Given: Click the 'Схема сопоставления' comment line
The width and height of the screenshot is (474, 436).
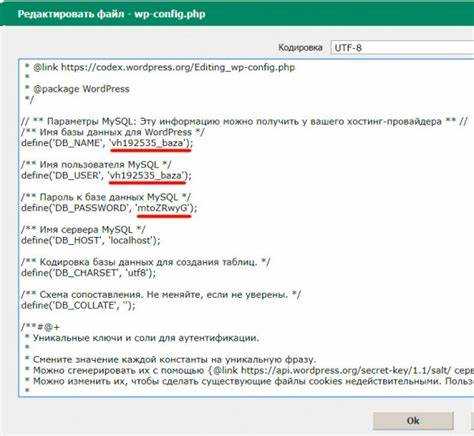Looking at the screenshot, I should (161, 295).
